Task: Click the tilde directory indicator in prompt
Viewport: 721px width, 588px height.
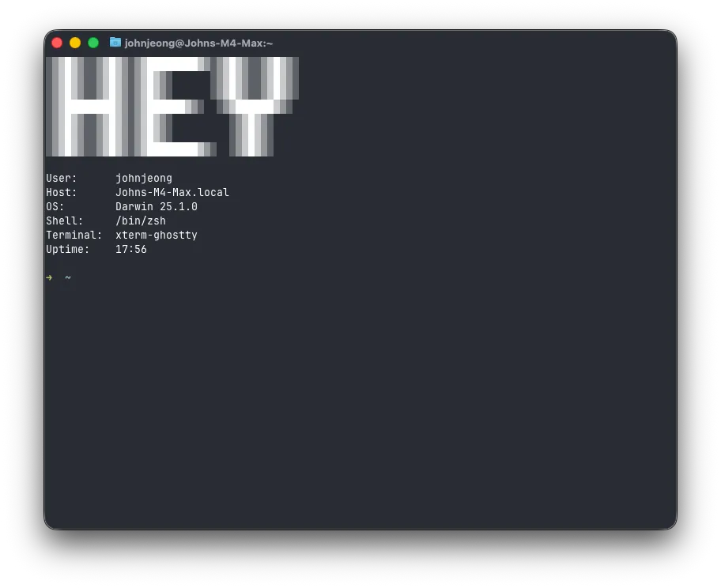Action: tap(68, 277)
